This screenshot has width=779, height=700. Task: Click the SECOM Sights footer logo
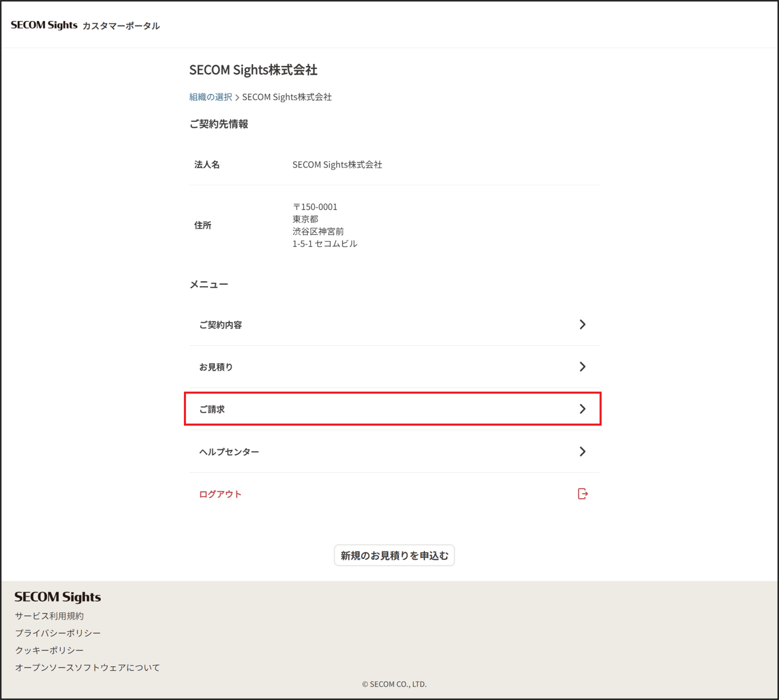pos(58,597)
